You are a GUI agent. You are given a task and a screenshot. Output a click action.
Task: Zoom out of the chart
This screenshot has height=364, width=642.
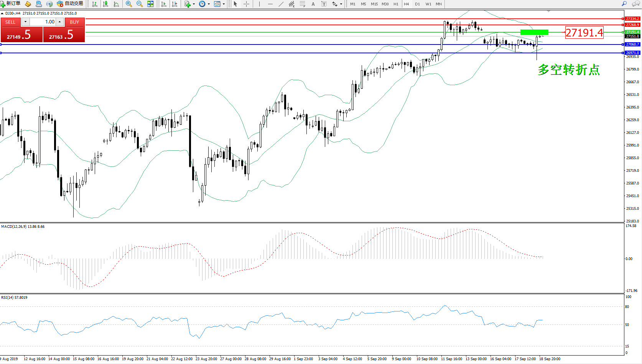coord(140,4)
